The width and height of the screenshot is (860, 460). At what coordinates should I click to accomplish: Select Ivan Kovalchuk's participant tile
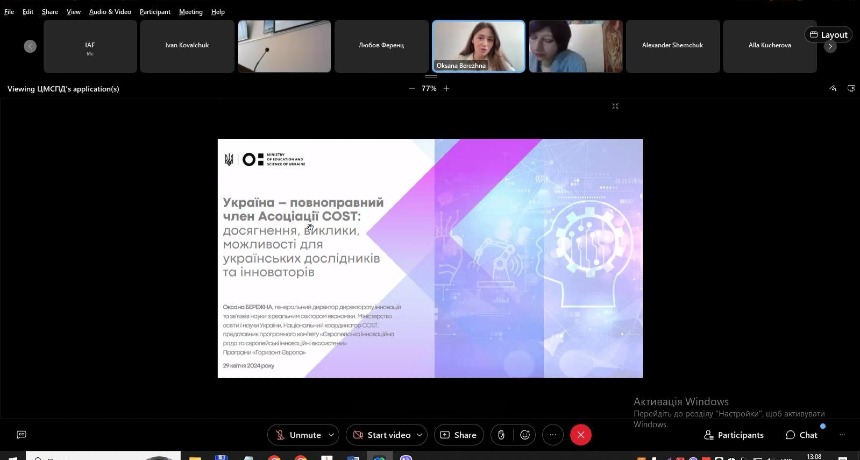(x=187, y=46)
